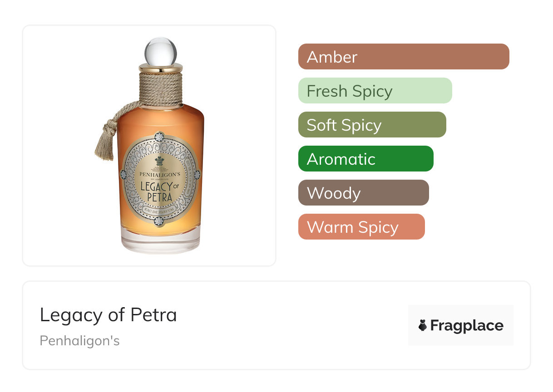The height and width of the screenshot is (392, 553).
Task: Select the Amber accord bar
Action: pos(404,57)
